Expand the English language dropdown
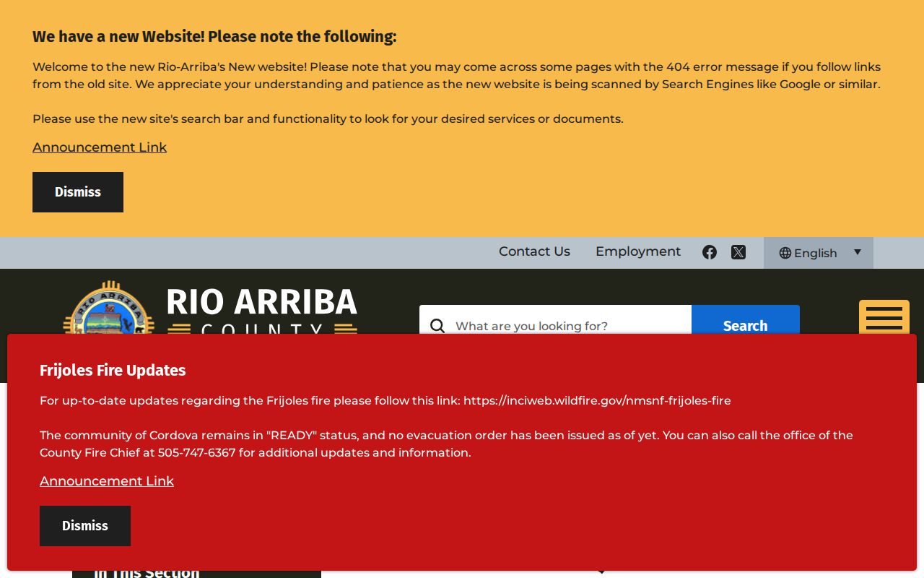 (819, 253)
